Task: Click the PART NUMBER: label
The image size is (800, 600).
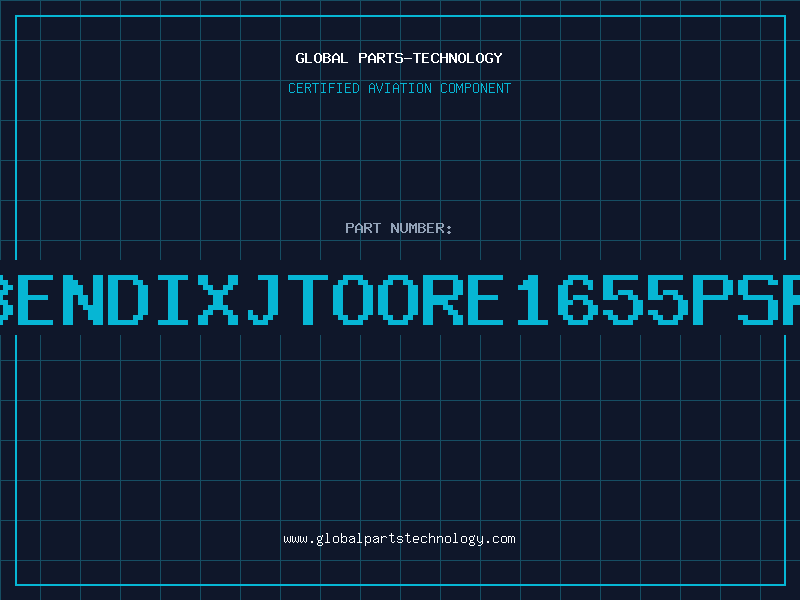Action: pyautogui.click(x=399, y=228)
